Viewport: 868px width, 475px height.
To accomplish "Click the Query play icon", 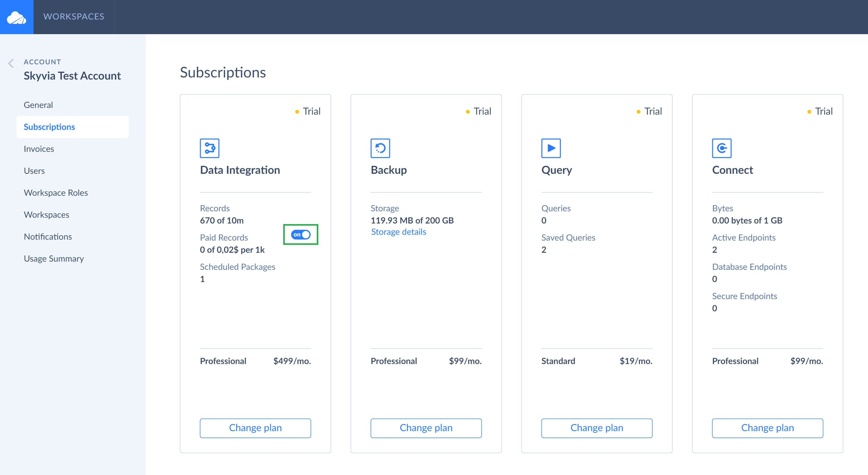I will tap(551, 148).
